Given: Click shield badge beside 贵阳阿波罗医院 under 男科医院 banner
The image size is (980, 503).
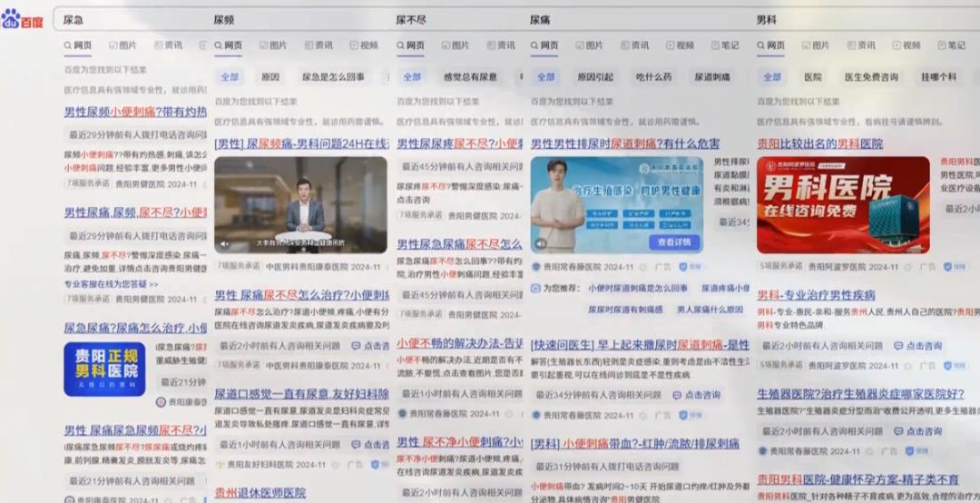Looking at the screenshot, I should tap(947, 267).
